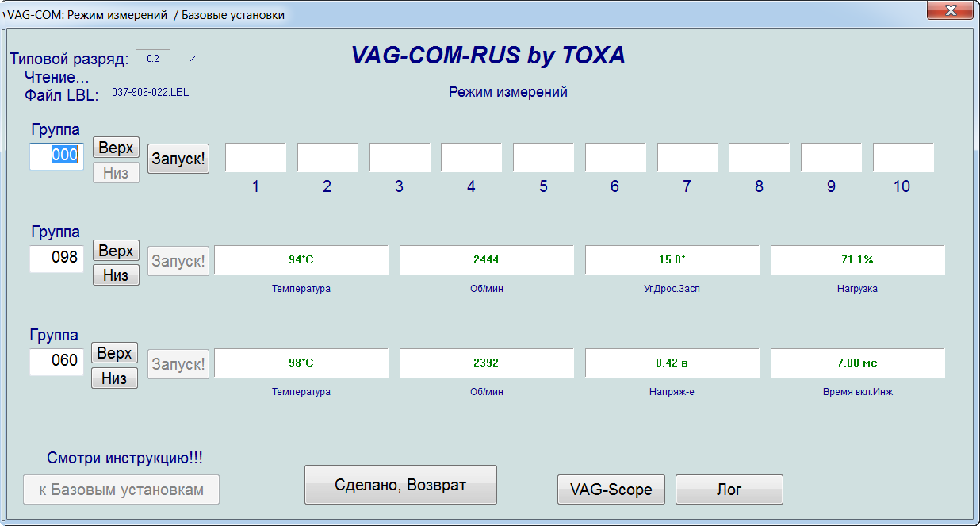
Task: Open VAG-Scope
Action: [x=611, y=490]
